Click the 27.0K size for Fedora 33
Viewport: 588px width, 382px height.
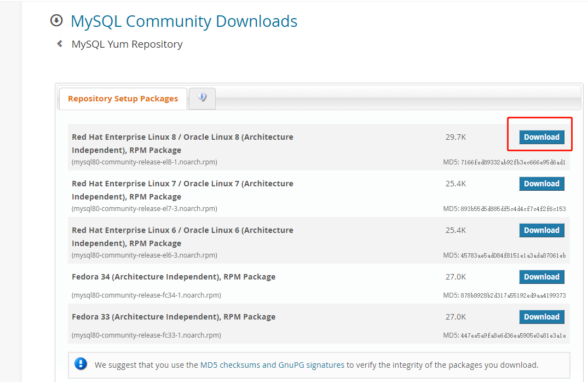456,317
